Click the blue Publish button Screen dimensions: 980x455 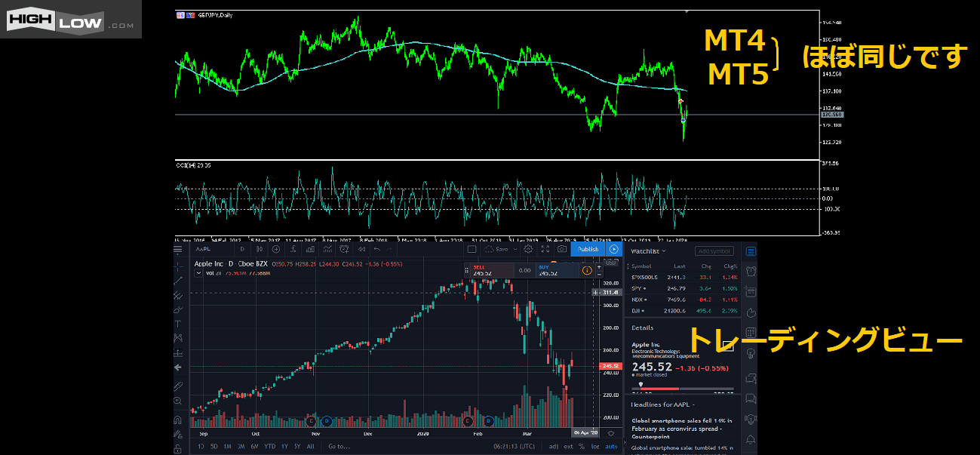588,249
